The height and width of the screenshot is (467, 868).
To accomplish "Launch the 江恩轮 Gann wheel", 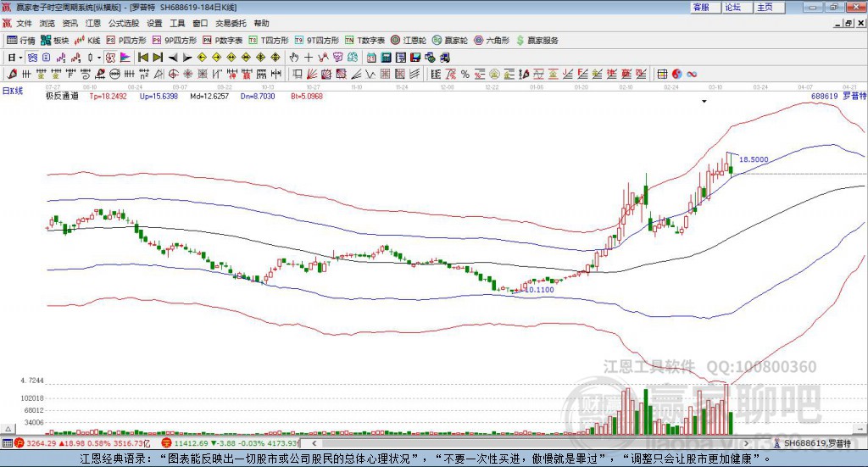I will 408,41.
